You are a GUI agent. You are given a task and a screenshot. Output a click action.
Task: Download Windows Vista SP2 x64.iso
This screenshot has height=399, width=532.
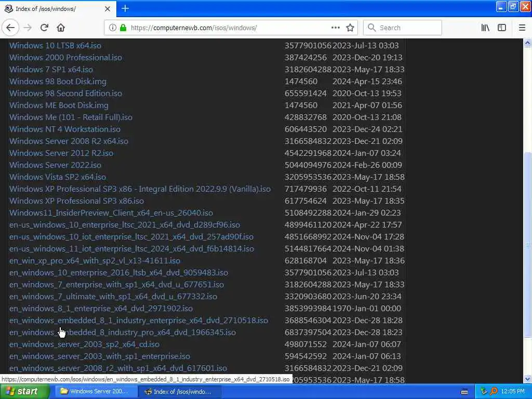pyautogui.click(x=57, y=177)
